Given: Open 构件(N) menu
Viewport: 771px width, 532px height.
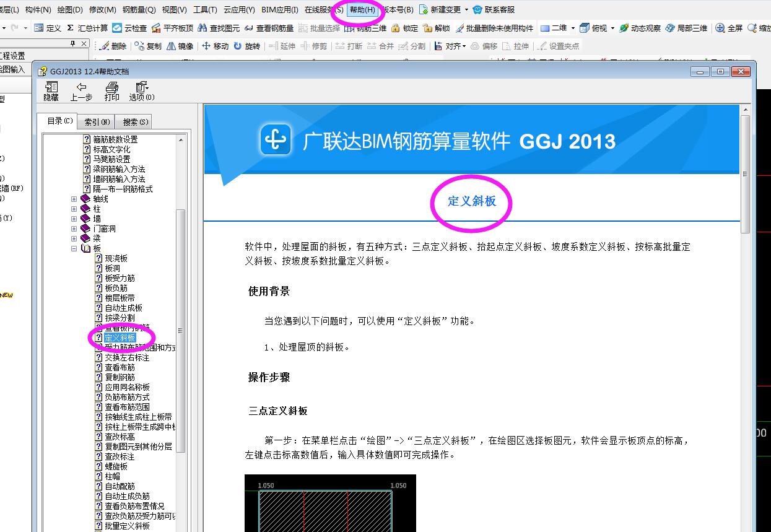Looking at the screenshot, I should [38, 10].
